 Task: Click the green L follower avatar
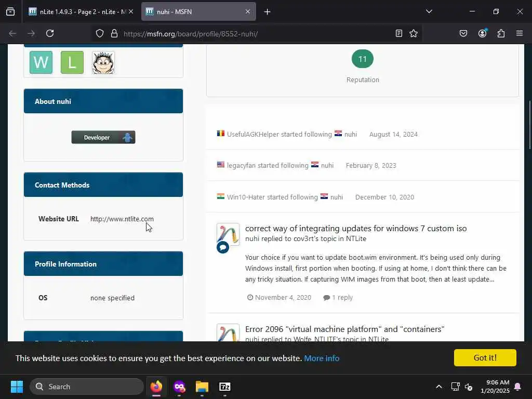pyautogui.click(x=72, y=62)
